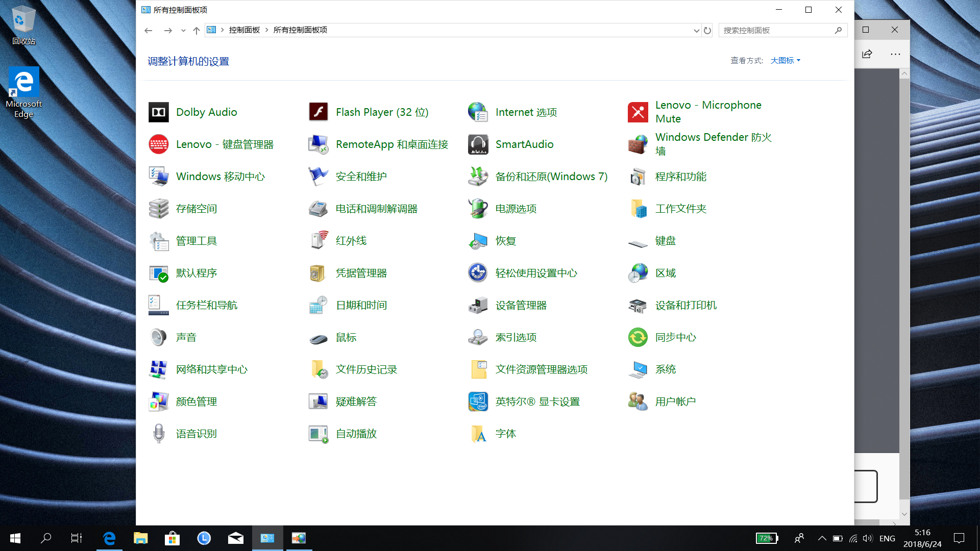Expand the 大图标 view mode dropdown
The image size is (980, 551).
(786, 60)
